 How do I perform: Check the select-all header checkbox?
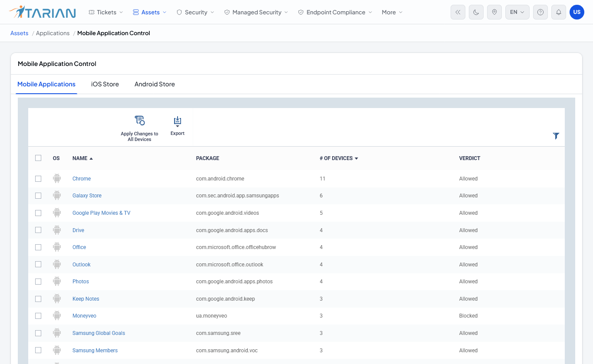tap(38, 158)
